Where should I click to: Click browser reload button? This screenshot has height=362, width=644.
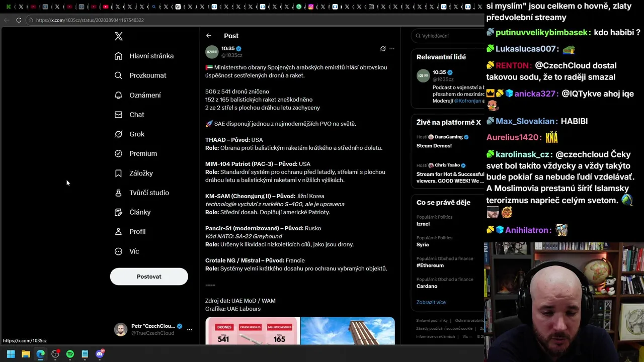[x=19, y=20]
